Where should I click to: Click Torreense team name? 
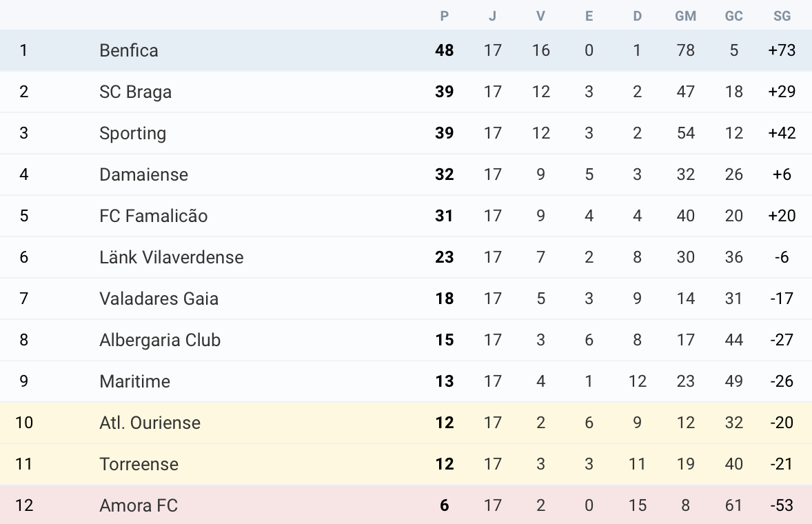(x=139, y=464)
